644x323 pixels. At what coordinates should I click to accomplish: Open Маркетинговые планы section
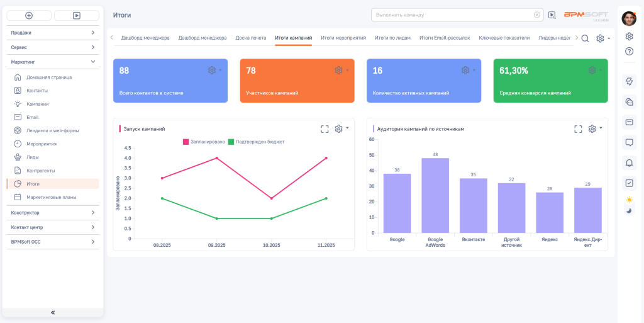click(53, 197)
